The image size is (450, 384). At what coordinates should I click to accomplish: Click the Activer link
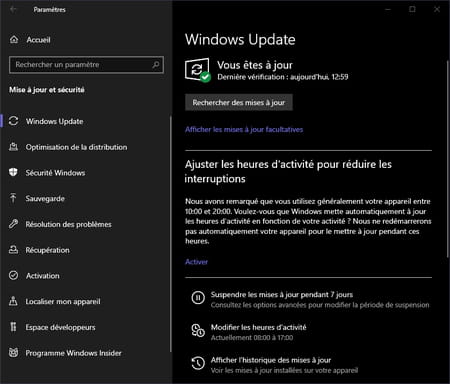pyautogui.click(x=196, y=262)
